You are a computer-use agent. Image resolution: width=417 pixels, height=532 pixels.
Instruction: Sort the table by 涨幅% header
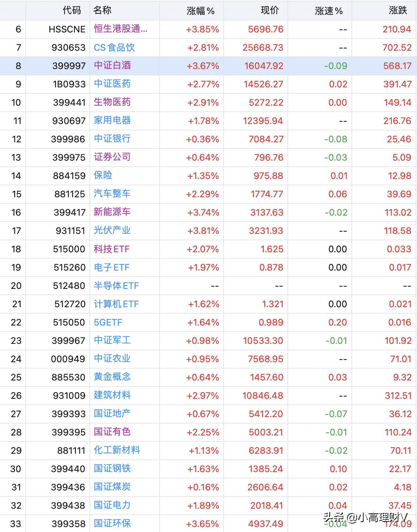[x=201, y=11]
